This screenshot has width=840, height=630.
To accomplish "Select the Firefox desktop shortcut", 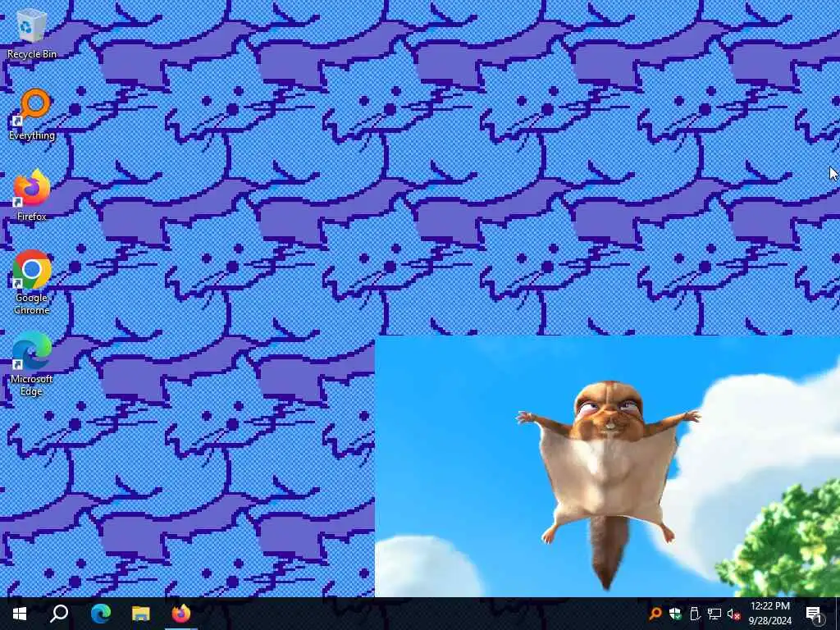I will point(32,195).
